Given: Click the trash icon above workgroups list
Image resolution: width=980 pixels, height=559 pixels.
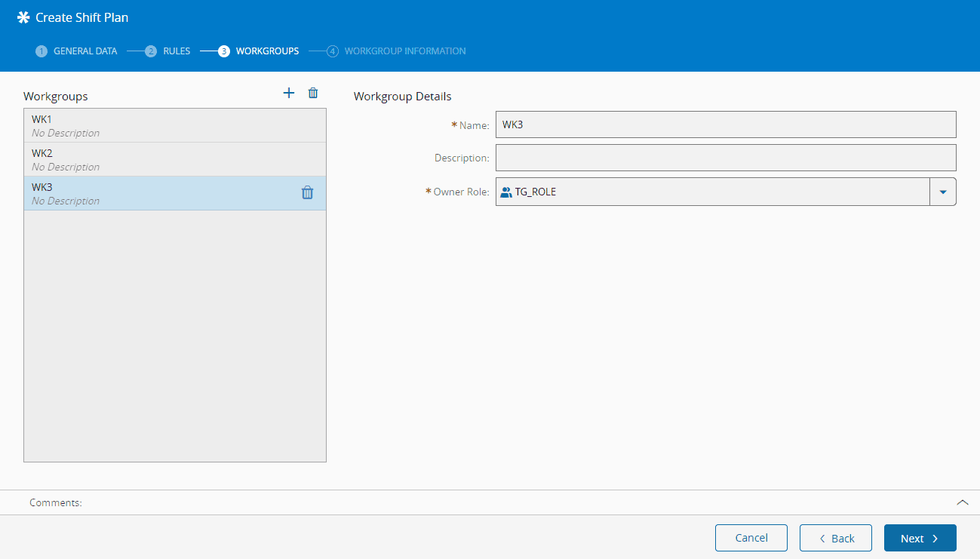Looking at the screenshot, I should tap(313, 93).
